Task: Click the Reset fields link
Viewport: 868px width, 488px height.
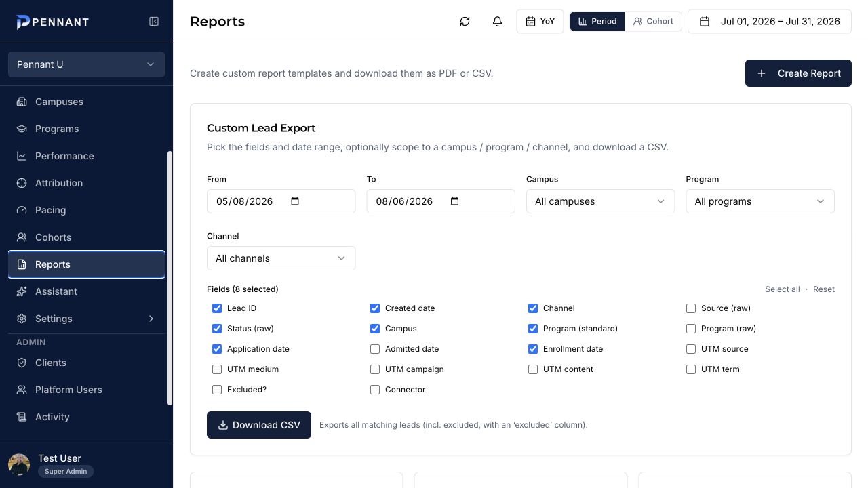Action: click(824, 289)
